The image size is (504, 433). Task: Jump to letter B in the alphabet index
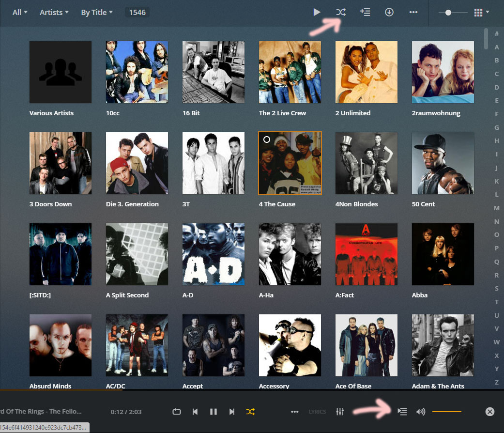pos(497,61)
